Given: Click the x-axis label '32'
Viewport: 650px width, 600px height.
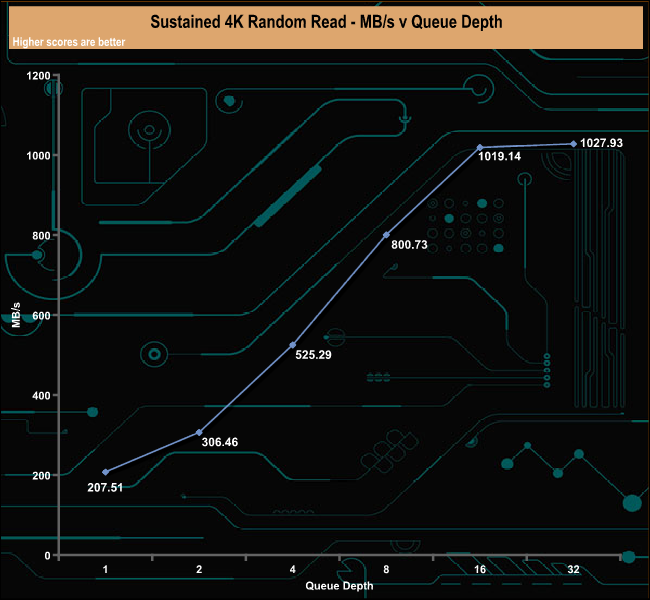Looking at the screenshot, I should pyautogui.click(x=573, y=569).
